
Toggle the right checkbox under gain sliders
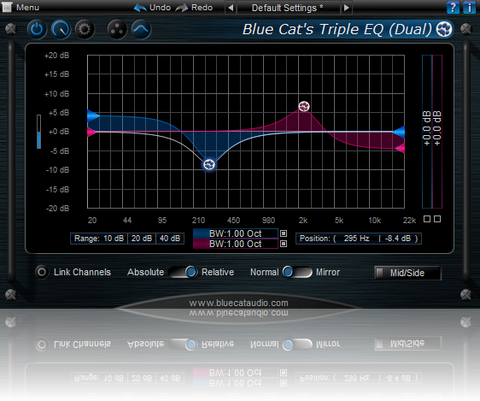click(437, 219)
